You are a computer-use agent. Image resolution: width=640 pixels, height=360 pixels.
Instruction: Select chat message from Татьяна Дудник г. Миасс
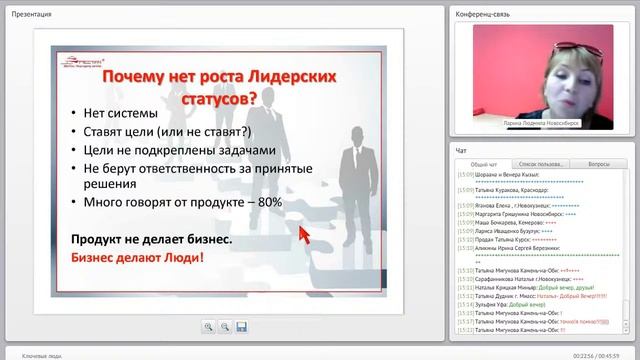click(532, 296)
